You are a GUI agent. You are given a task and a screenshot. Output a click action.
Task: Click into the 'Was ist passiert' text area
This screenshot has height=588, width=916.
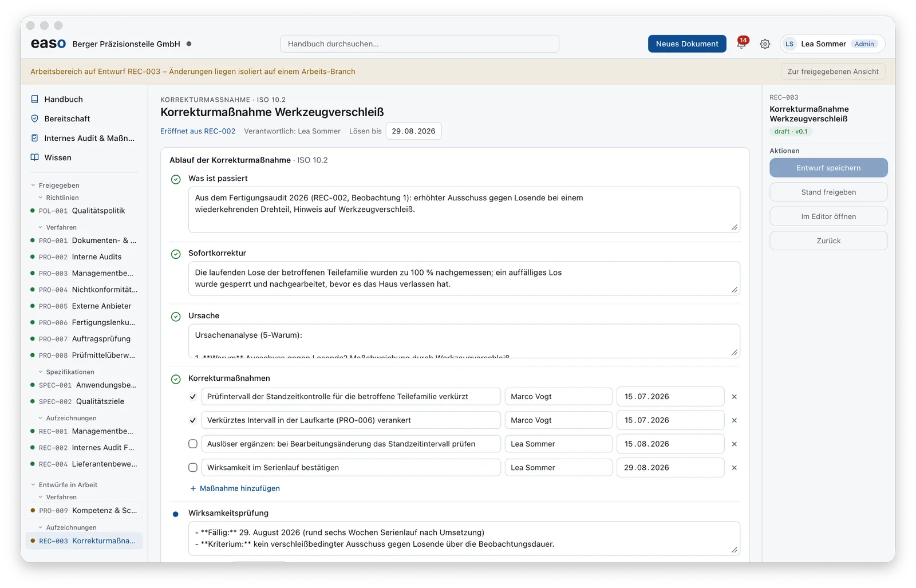pos(464,210)
